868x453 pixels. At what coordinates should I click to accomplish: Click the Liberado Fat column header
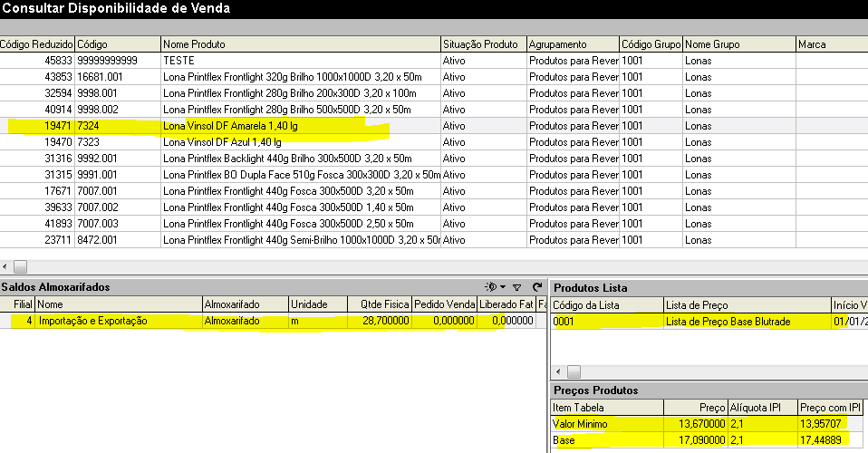[506, 304]
